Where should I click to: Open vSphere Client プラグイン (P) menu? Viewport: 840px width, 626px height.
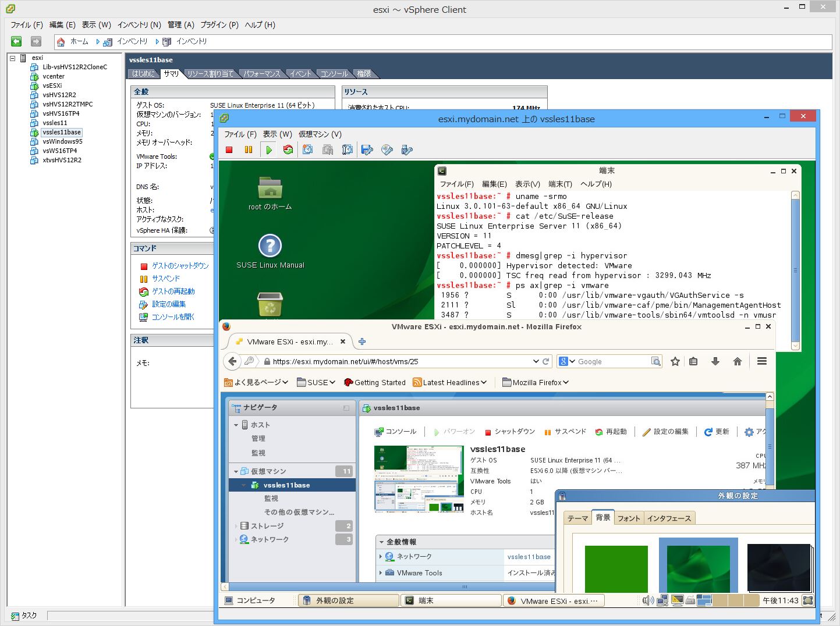coord(219,25)
